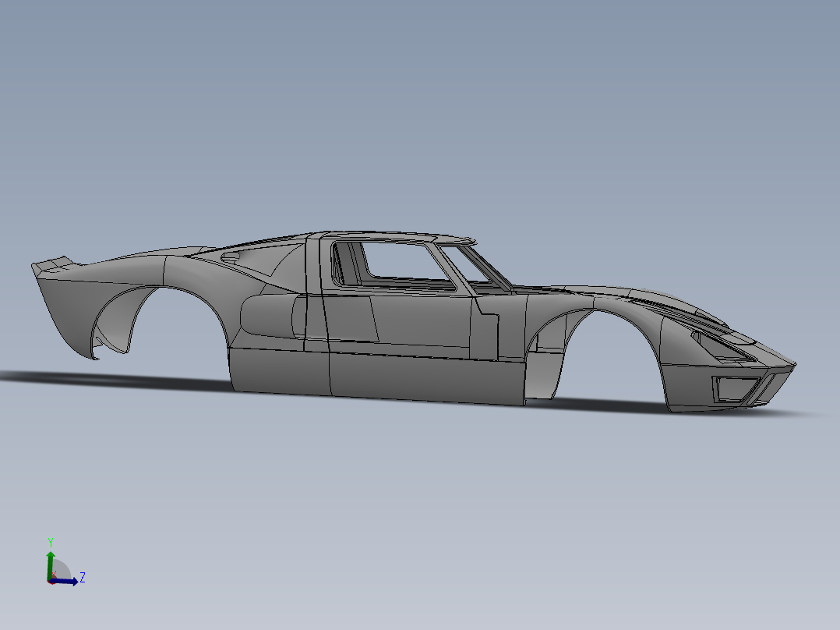Click the Z label on the orientation triad
Image resolution: width=840 pixels, height=630 pixels.
83,577
